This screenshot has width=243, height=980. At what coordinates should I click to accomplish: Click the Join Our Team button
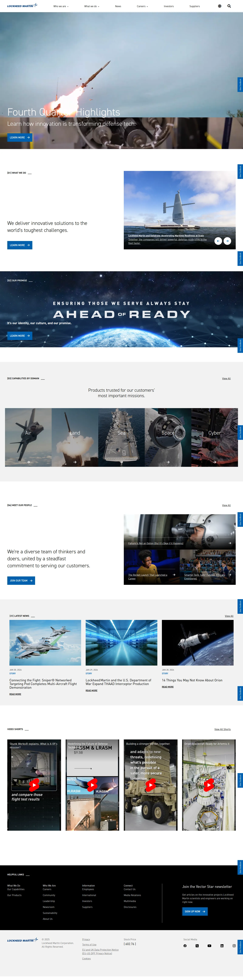[x=21, y=581]
